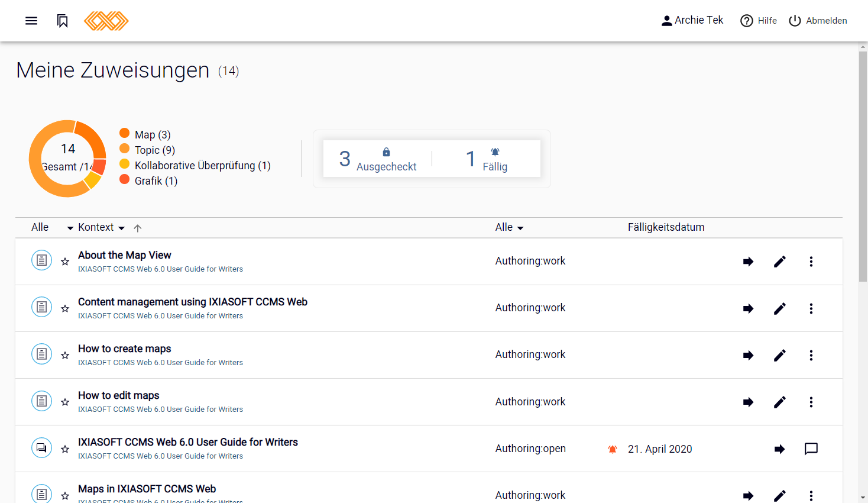Viewport: 868px width, 503px height.
Task: Open more options for About the Map View
Action: pos(811,262)
